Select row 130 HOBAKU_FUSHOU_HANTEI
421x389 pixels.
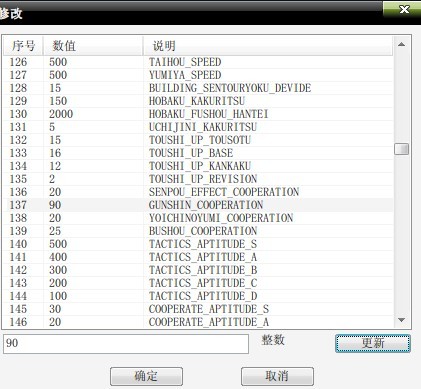tap(198, 114)
